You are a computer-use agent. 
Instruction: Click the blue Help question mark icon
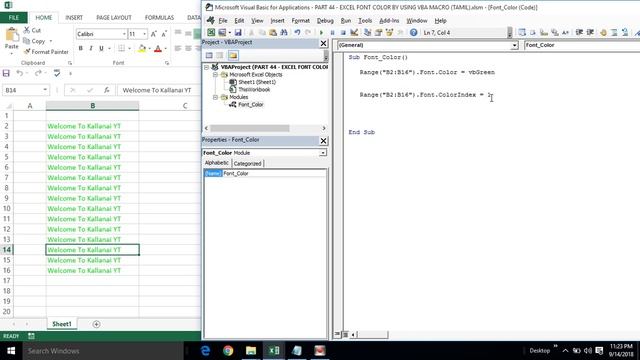(413, 33)
